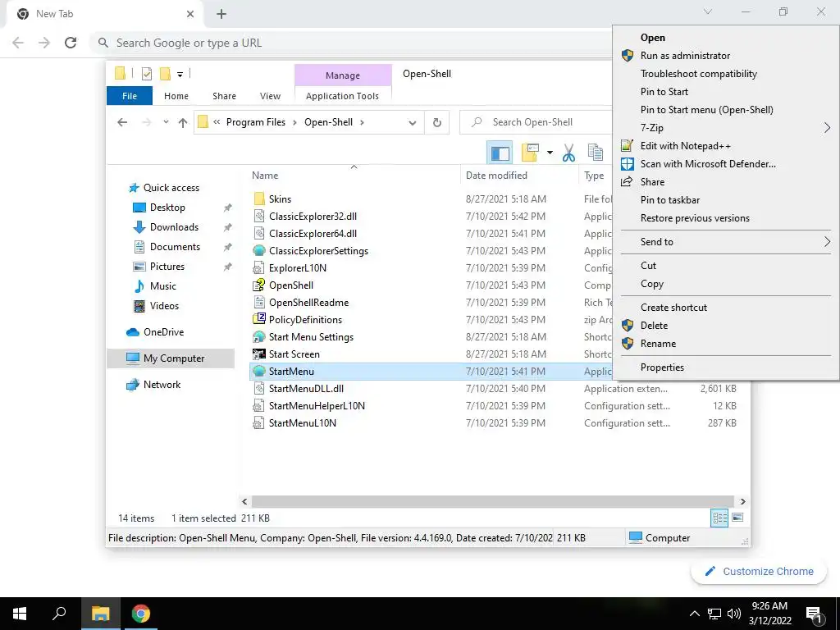Open the folder options dropdown arrow
This screenshot has width=840, height=630.
click(x=550, y=153)
